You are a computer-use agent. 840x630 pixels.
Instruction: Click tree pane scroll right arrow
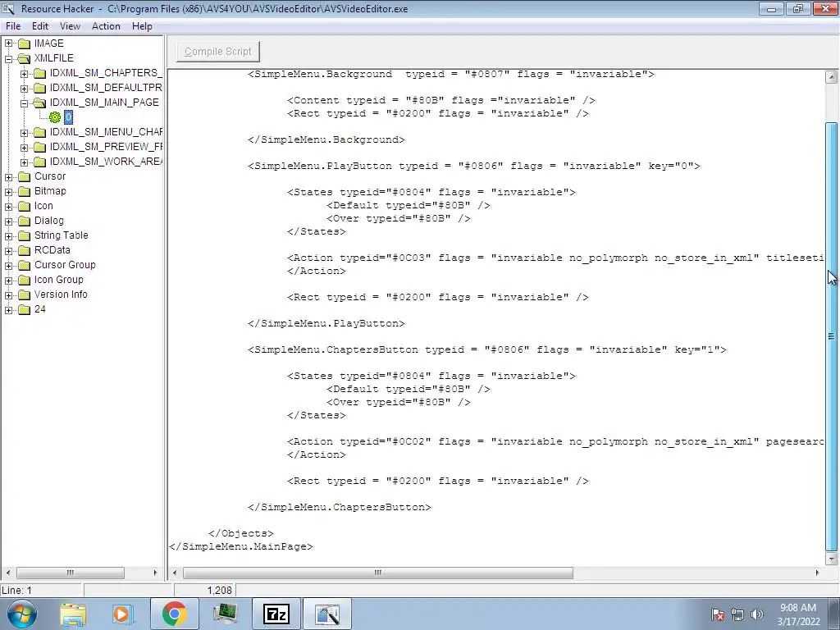(155, 573)
